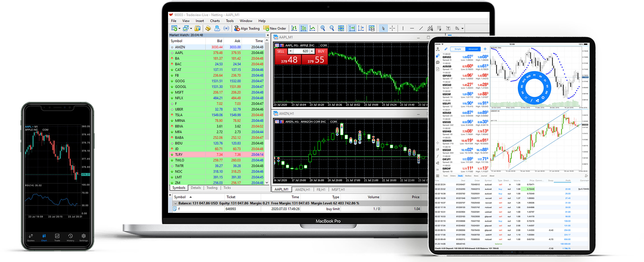Open Settings on the phone
644x262 pixels.
coord(83,237)
